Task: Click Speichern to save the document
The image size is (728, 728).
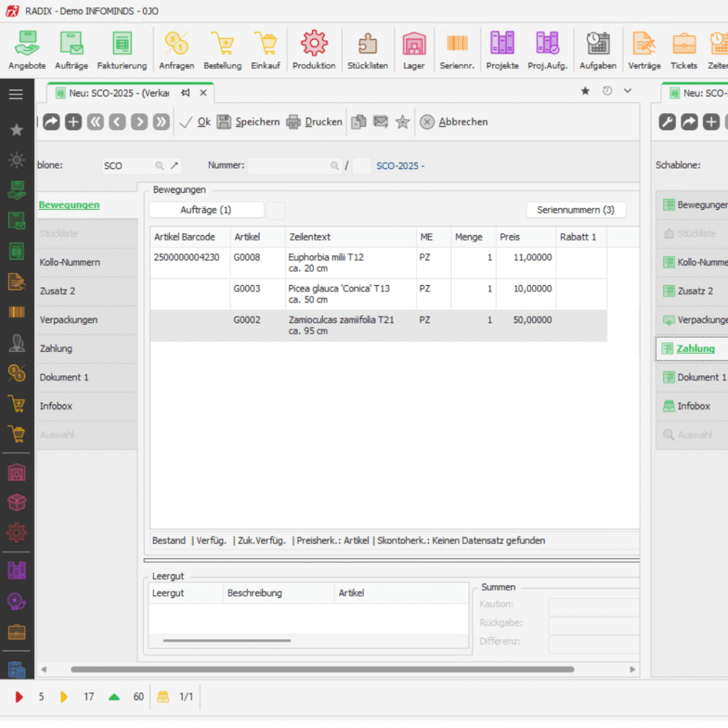Action: [x=248, y=122]
